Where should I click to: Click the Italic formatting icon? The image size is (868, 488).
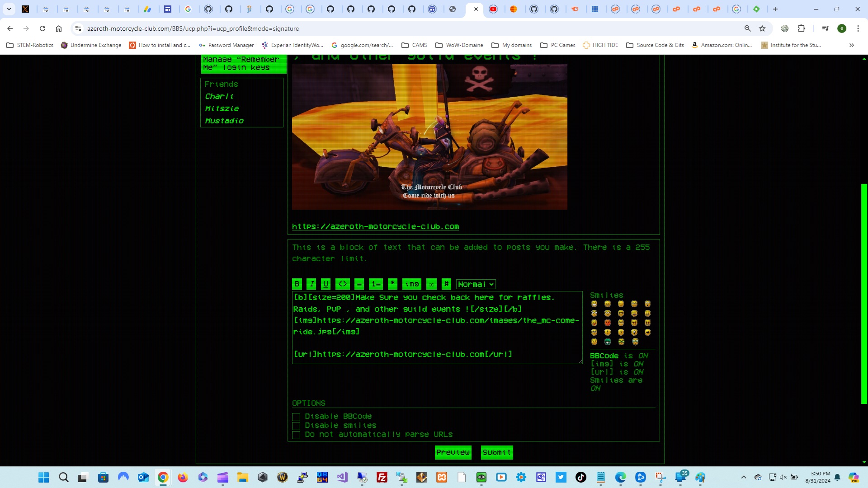click(x=312, y=284)
